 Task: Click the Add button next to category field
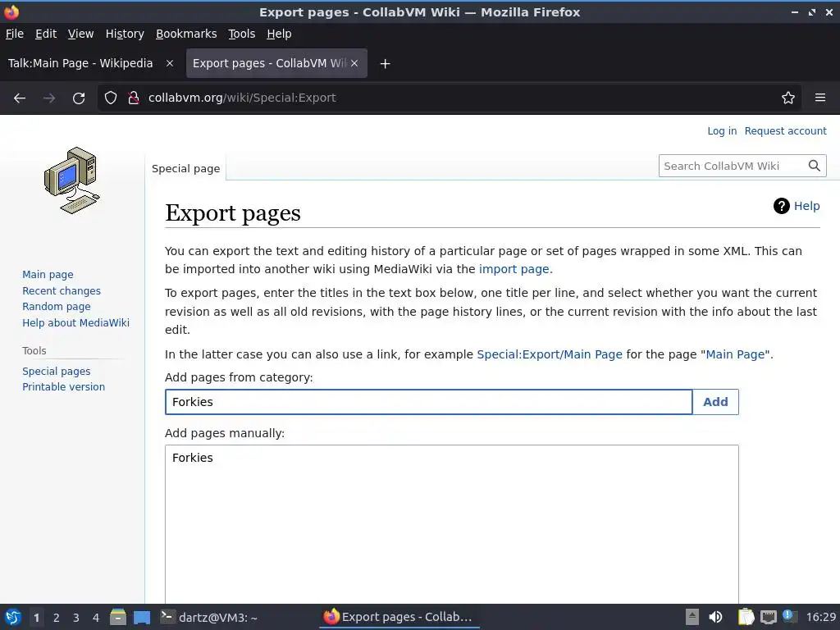(715, 402)
